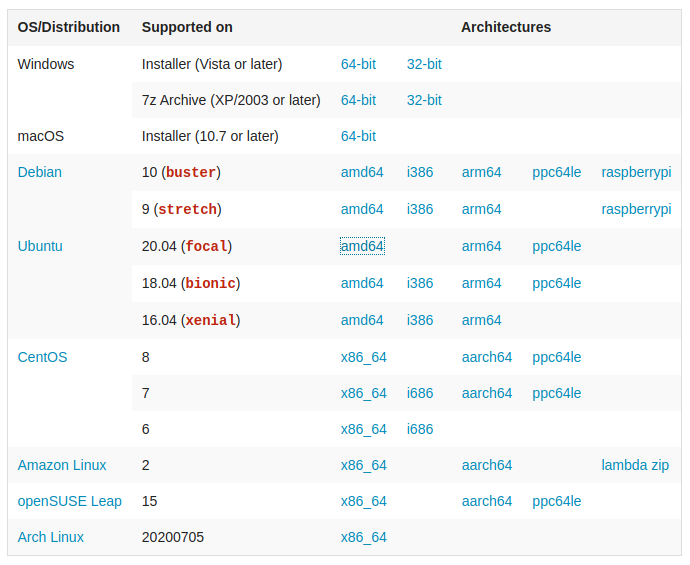Click arm64 for Debian 9 stretch
The width and height of the screenshot is (690, 565).
(481, 209)
